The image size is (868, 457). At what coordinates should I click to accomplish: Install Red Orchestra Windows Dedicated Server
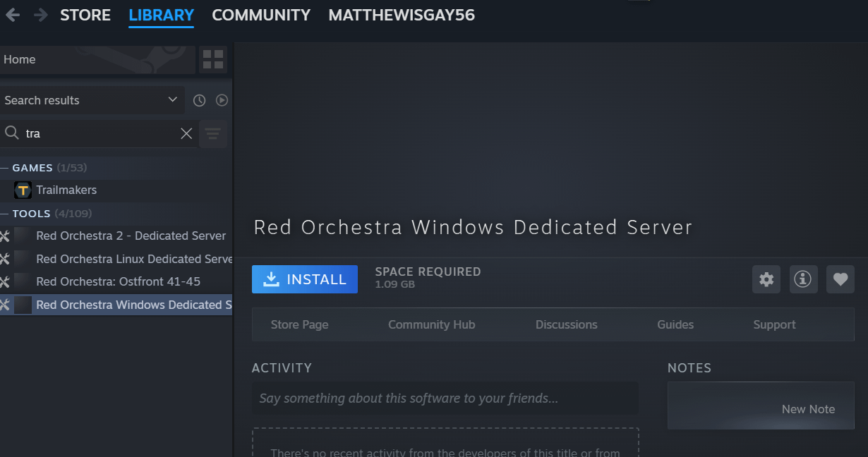[x=305, y=279]
